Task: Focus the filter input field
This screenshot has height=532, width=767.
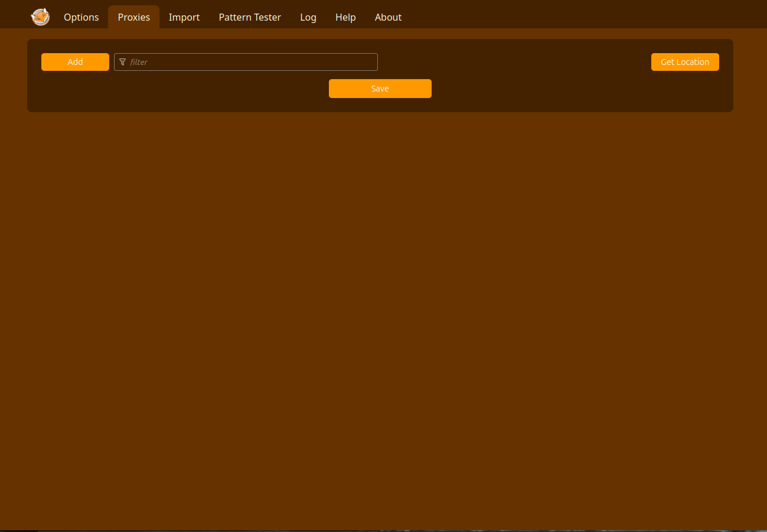Action: click(x=246, y=62)
